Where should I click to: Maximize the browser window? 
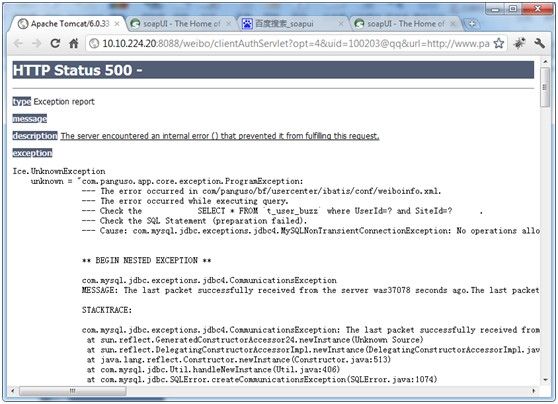point(513,9)
